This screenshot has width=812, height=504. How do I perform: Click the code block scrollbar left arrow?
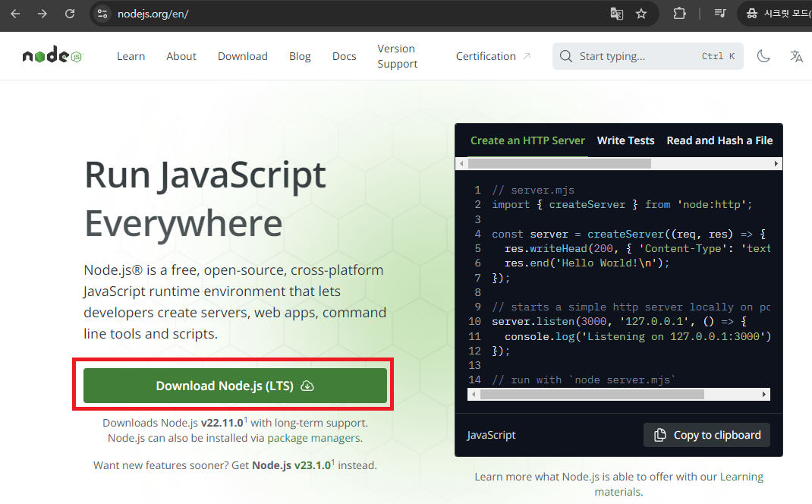coord(474,394)
